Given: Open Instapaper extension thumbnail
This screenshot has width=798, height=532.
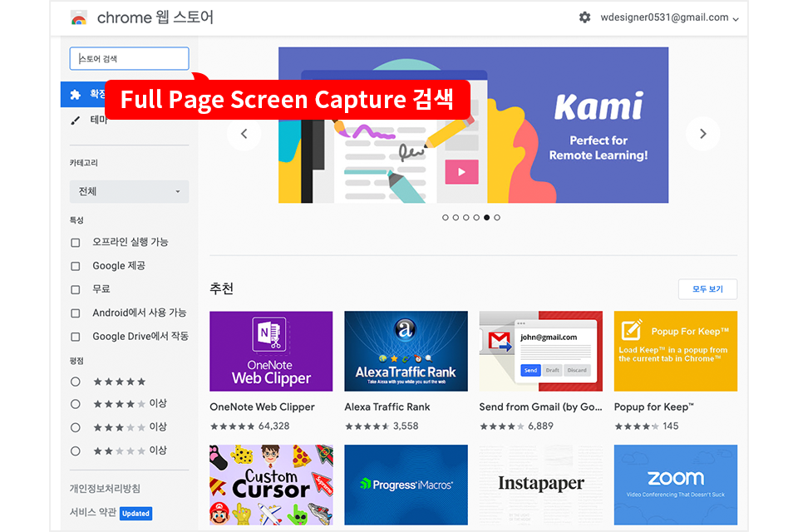Looking at the screenshot, I should 540,485.
